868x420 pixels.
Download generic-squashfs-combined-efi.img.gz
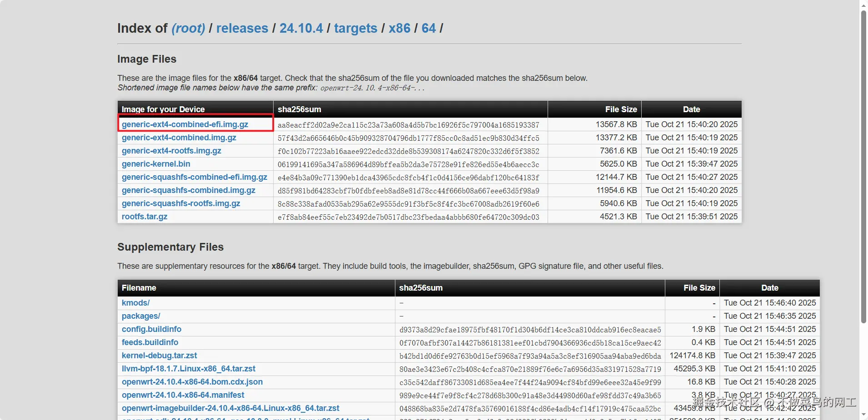195,177
